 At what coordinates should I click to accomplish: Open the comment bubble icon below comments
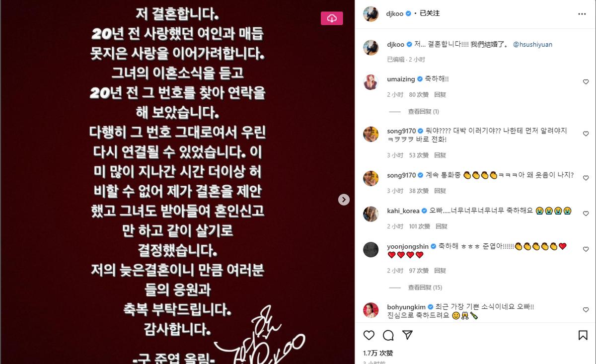[x=388, y=335]
